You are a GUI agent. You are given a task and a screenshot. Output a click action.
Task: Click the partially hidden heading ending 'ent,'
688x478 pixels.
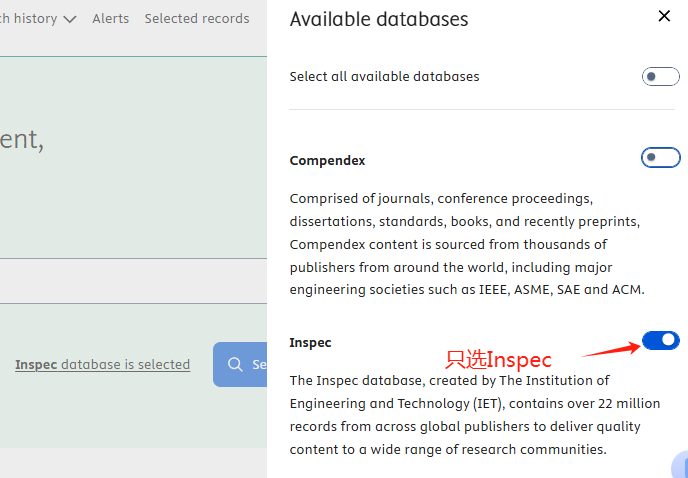21,139
